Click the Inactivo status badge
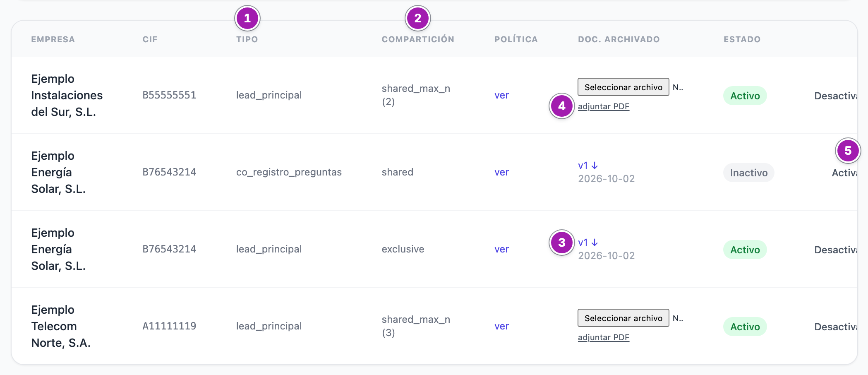This screenshot has width=868, height=375. point(749,173)
